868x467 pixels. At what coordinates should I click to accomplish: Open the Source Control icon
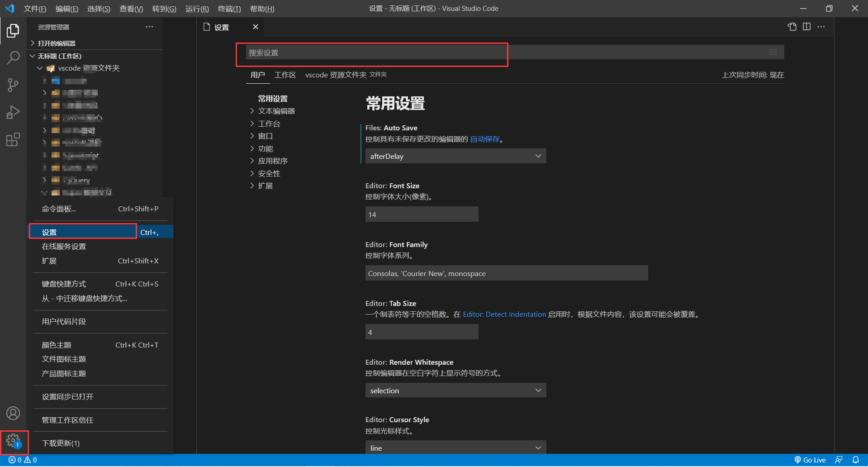[x=13, y=85]
